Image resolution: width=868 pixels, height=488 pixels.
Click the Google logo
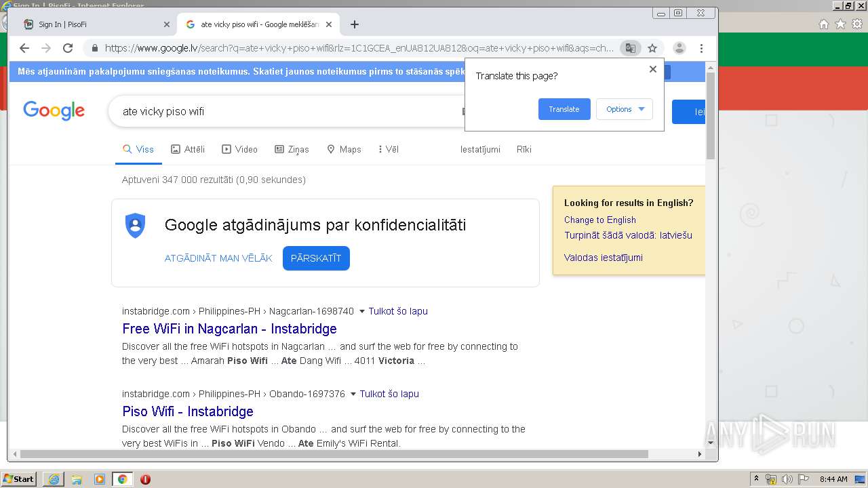pyautogui.click(x=54, y=110)
